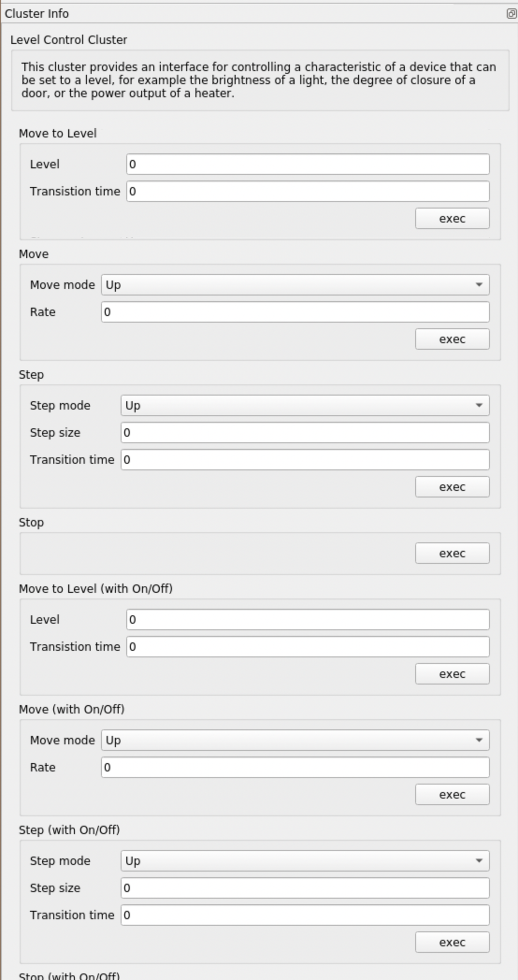
Task: Open the Move mode dropdown in the Move section
Action: [295, 285]
